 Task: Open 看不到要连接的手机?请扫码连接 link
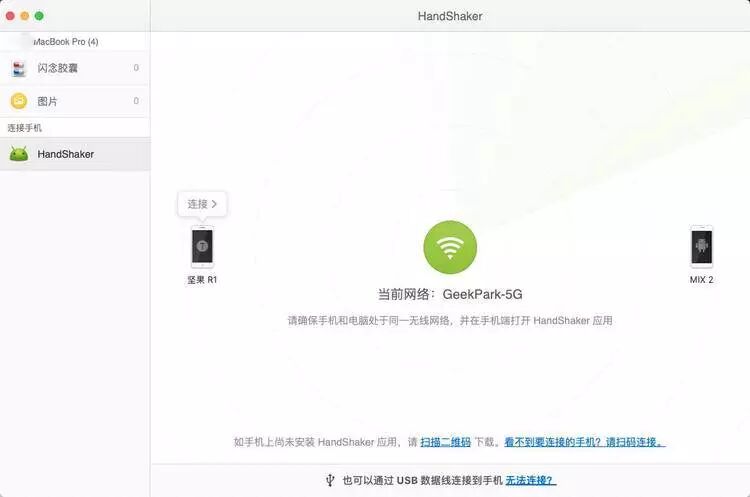pos(585,442)
